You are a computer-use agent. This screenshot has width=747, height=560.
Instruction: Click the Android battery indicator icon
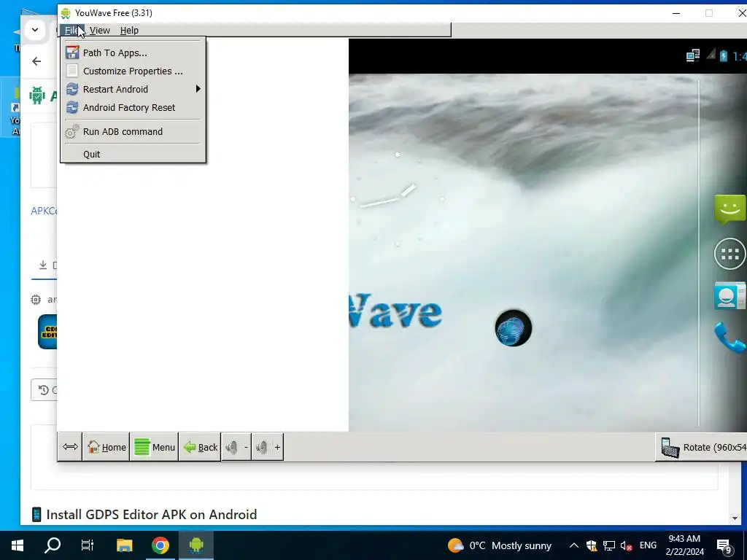click(724, 56)
